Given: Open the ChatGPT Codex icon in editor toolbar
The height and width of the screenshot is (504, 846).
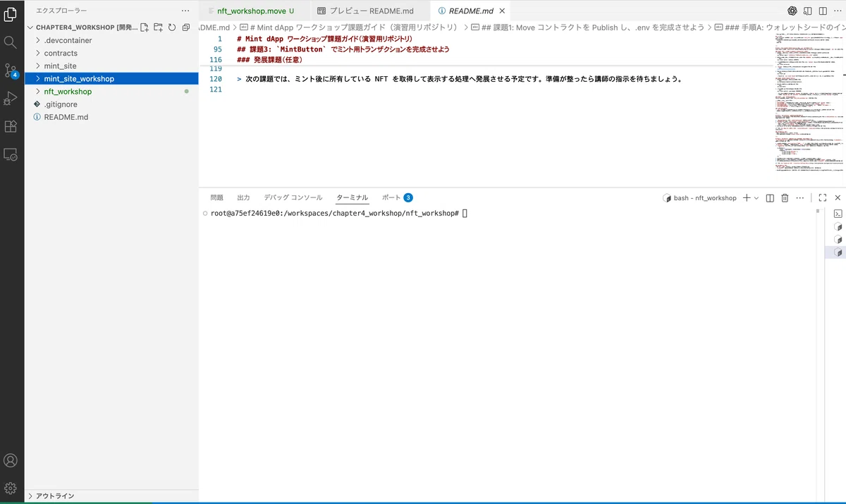Looking at the screenshot, I should tap(792, 11).
